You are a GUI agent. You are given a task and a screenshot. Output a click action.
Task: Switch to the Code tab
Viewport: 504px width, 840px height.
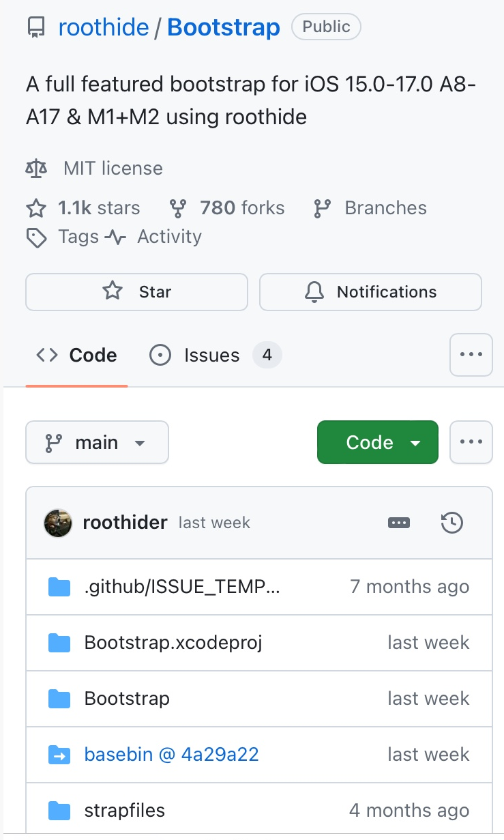point(76,356)
